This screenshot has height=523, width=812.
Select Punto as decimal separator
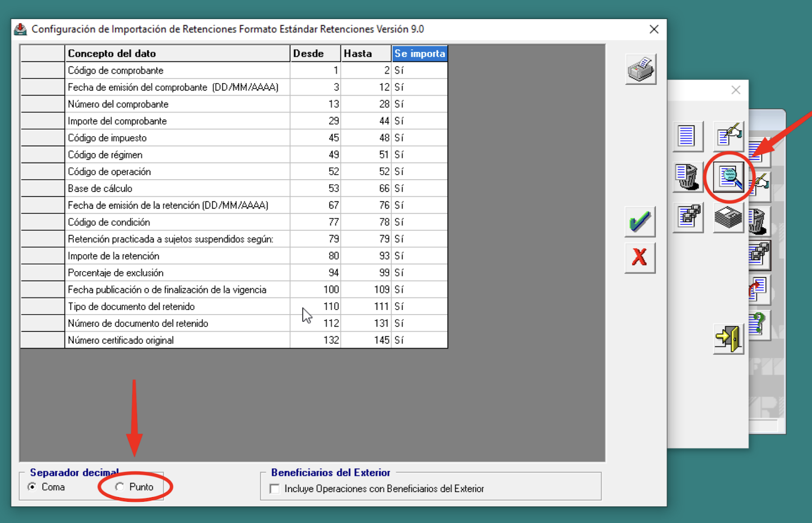pos(134,487)
